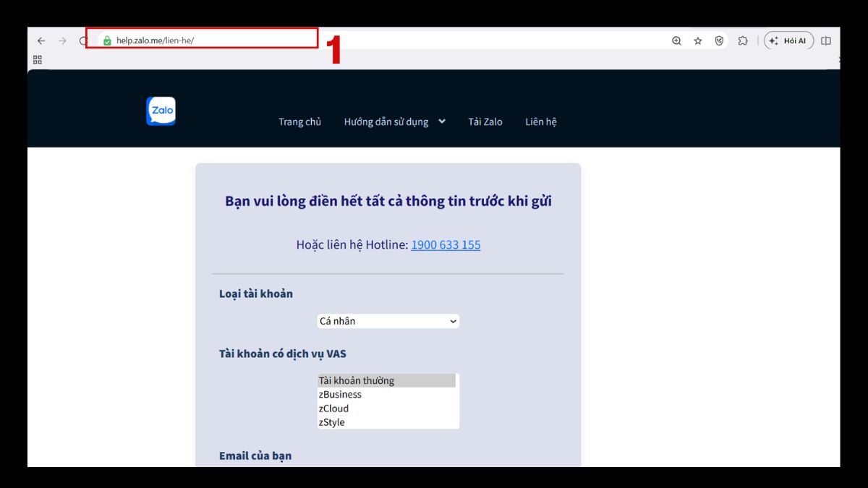Bookmark this page with the star icon

(698, 41)
